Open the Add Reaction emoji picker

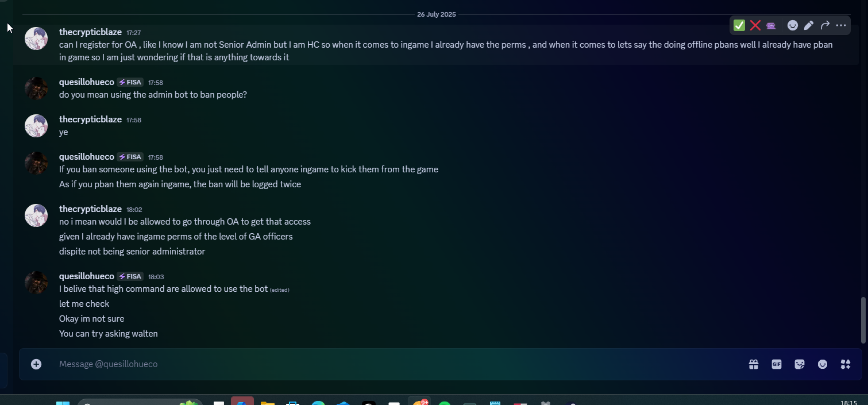pos(793,25)
